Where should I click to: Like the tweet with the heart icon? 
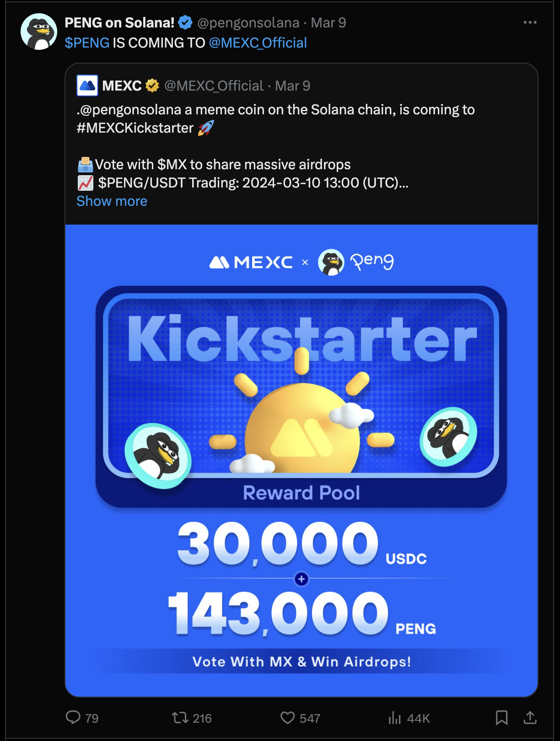coord(287,717)
